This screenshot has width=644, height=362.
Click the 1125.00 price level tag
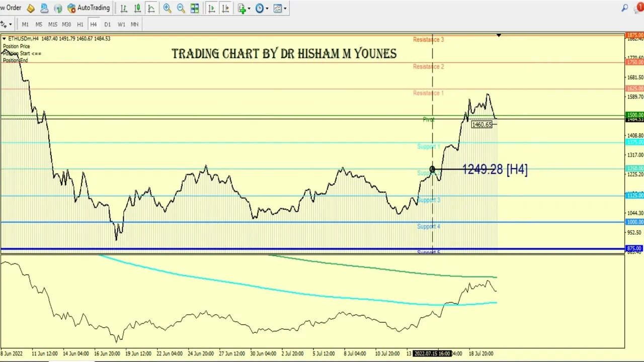click(634, 196)
